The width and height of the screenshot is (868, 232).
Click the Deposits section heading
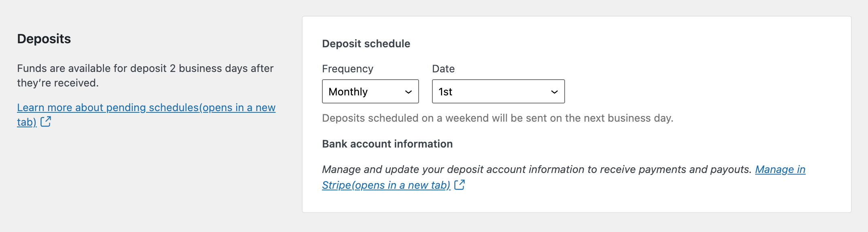[x=44, y=39]
